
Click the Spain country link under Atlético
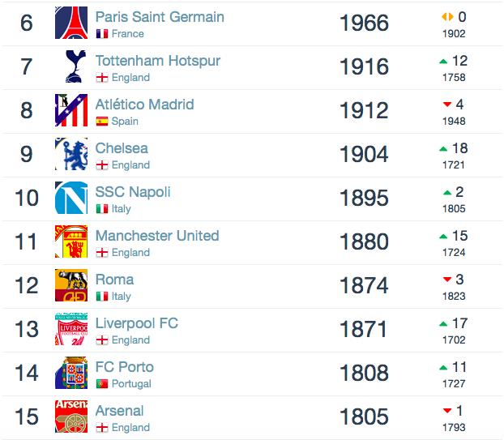125,122
